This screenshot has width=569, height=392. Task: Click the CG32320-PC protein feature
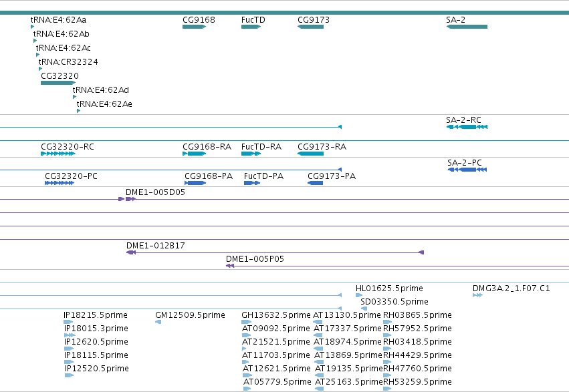(60, 183)
